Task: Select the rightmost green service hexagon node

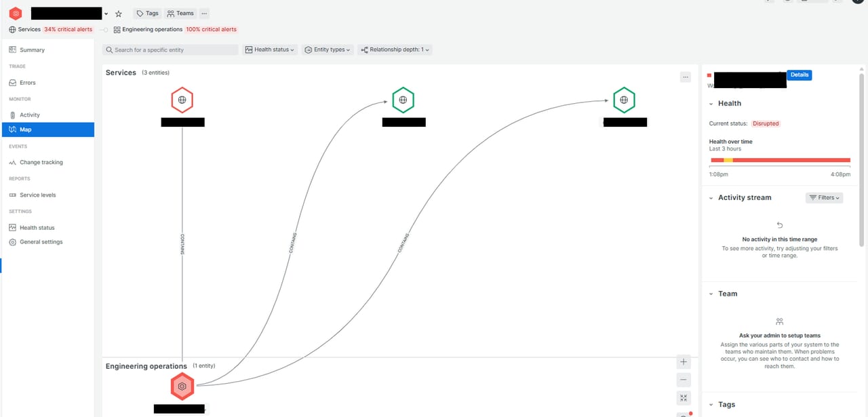Action: 624,100
